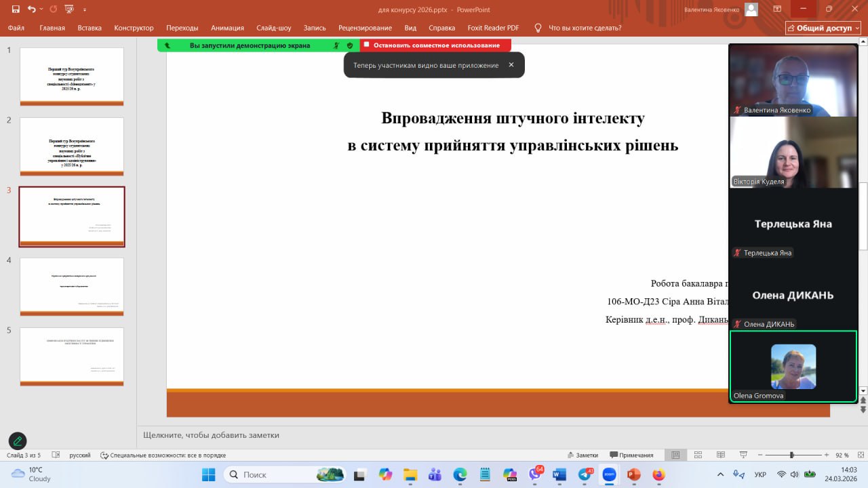Open the customize quick access toolbar dropdown
Viewport: 868px width, 488px height.
85,9
